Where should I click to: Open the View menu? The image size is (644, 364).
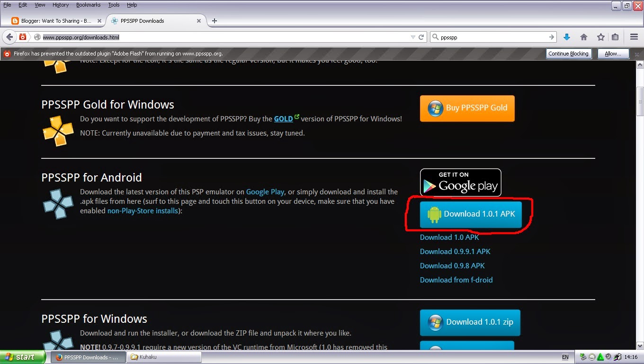point(40,5)
